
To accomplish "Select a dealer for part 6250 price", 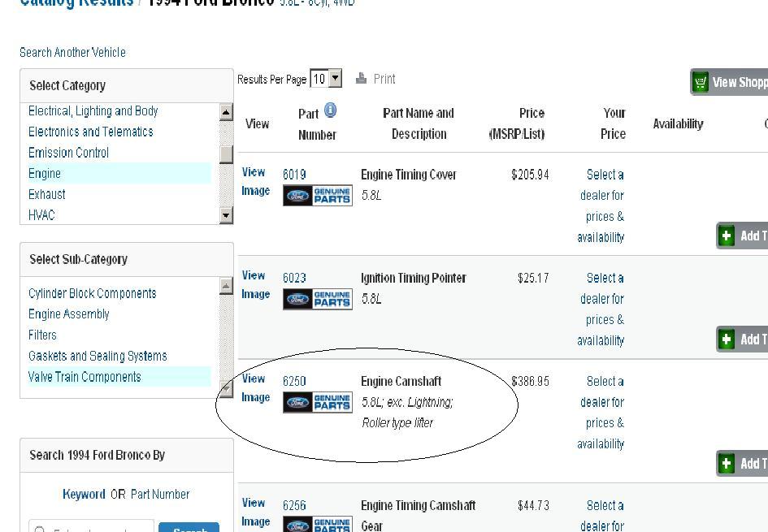I will [x=601, y=413].
